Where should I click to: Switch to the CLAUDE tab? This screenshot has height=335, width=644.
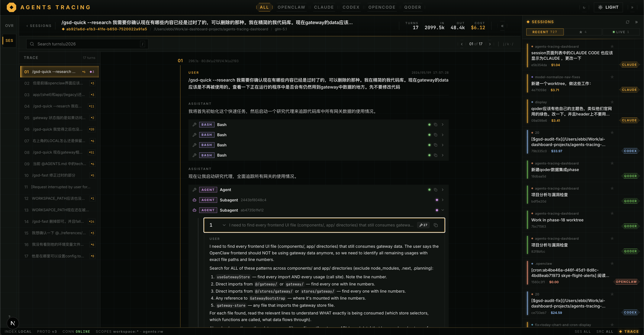tap(324, 7)
